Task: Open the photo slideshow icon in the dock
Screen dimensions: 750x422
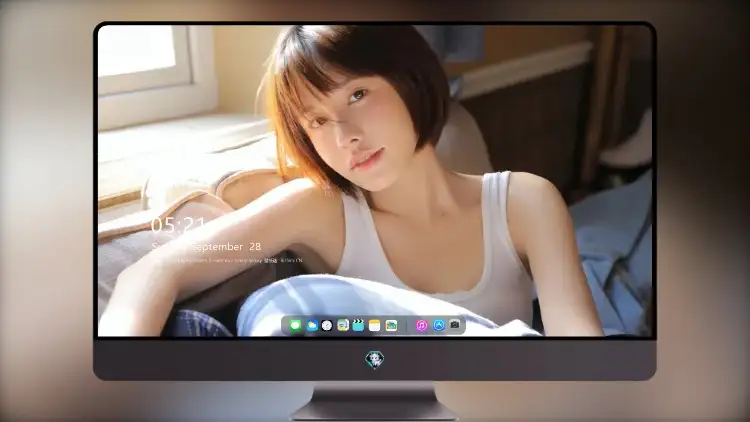Action: click(391, 326)
